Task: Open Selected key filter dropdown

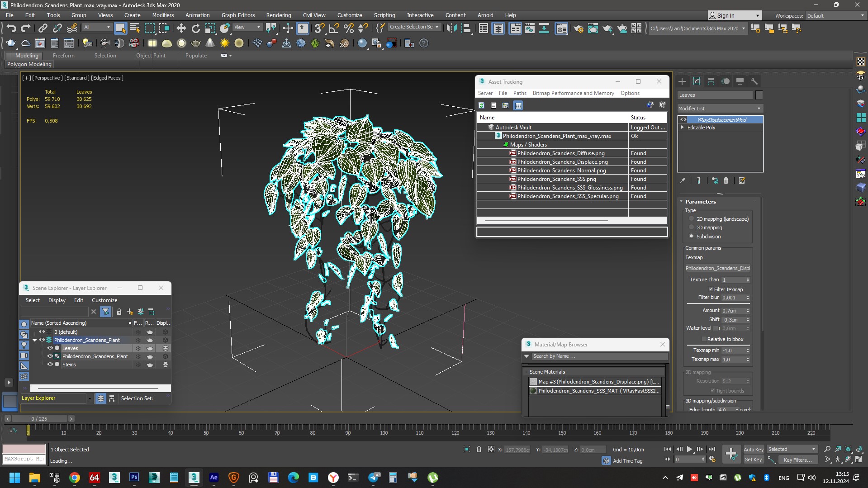Action: coord(792,449)
